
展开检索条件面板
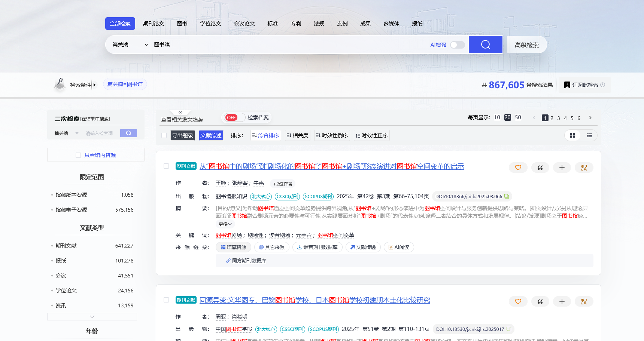click(95, 85)
